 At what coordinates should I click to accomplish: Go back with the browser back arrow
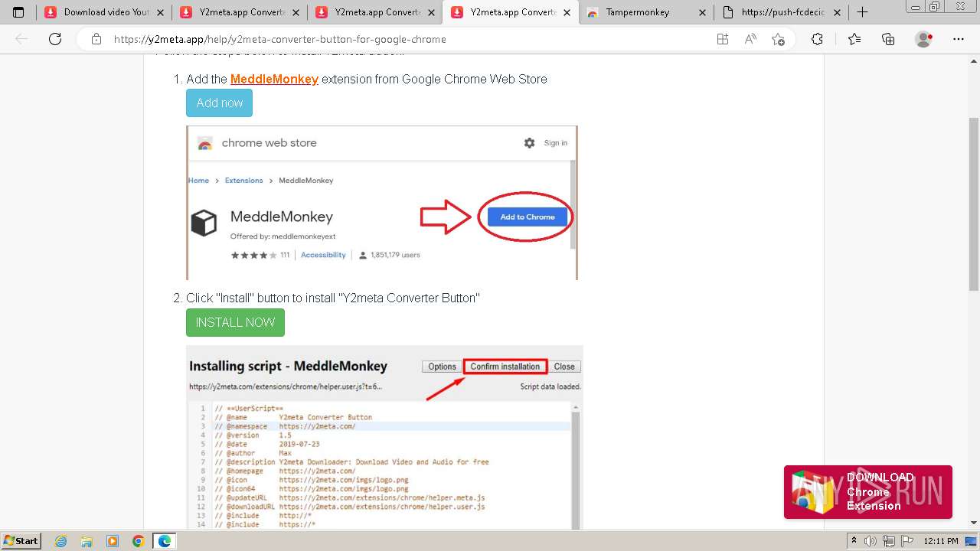click(21, 39)
